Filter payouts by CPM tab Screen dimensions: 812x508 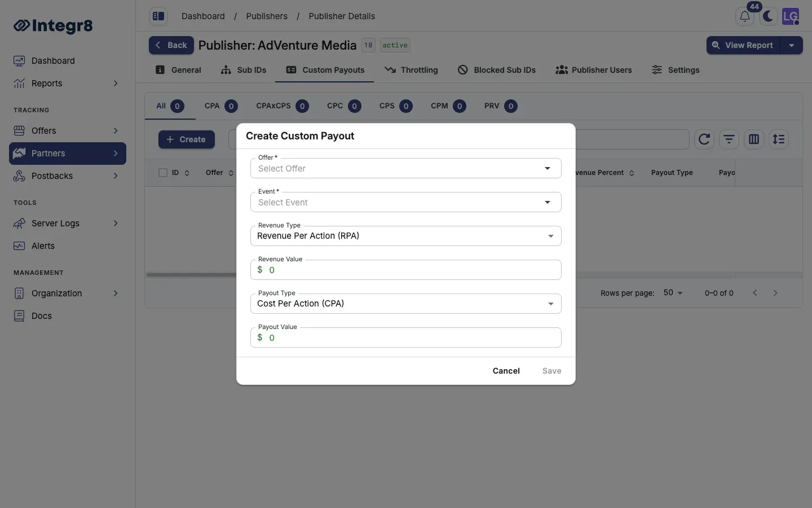448,106
